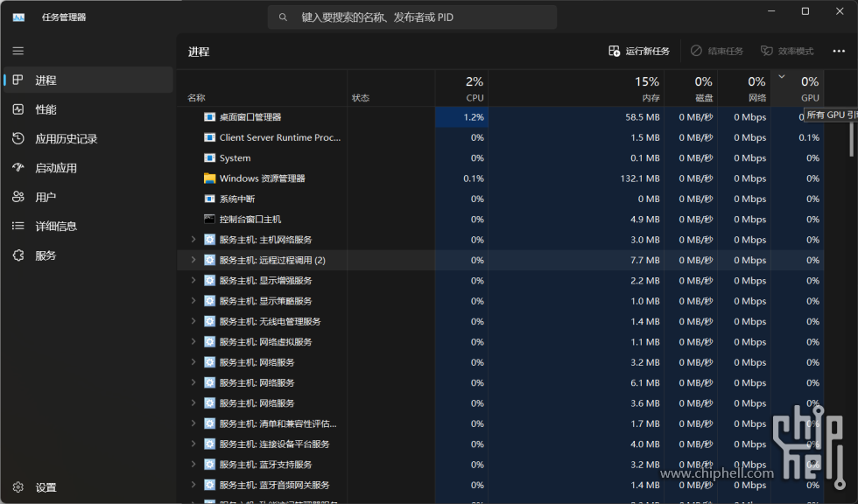Sort processes by 磁盘 disk column

click(x=691, y=88)
